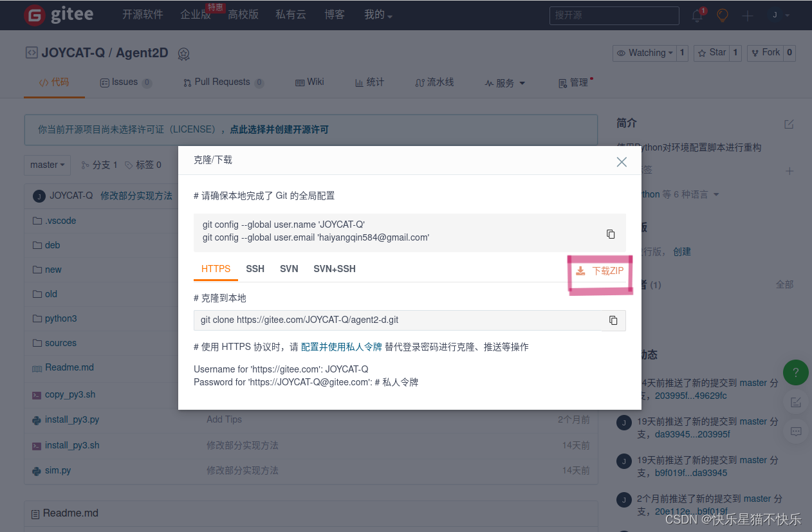Click the 开源软件 nav item
Image resolution: width=812 pixels, height=532 pixels.
point(143,15)
